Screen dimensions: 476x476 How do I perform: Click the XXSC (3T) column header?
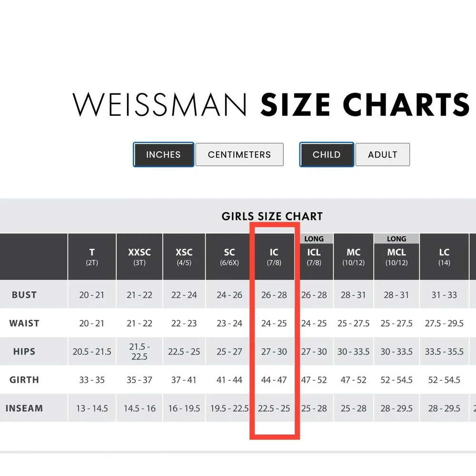point(139,257)
